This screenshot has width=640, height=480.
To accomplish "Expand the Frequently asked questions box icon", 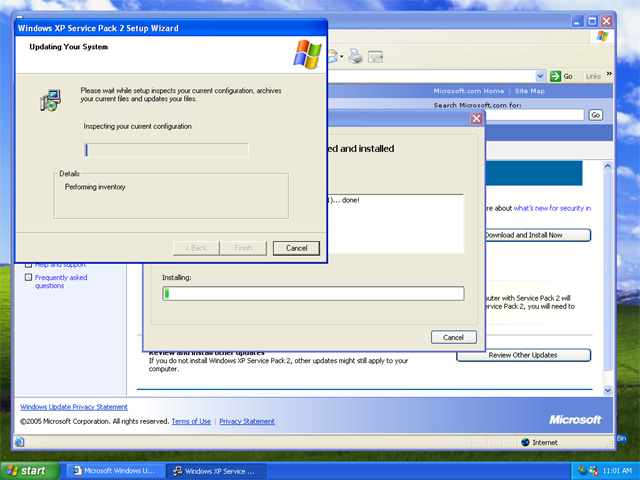I will click(28, 278).
